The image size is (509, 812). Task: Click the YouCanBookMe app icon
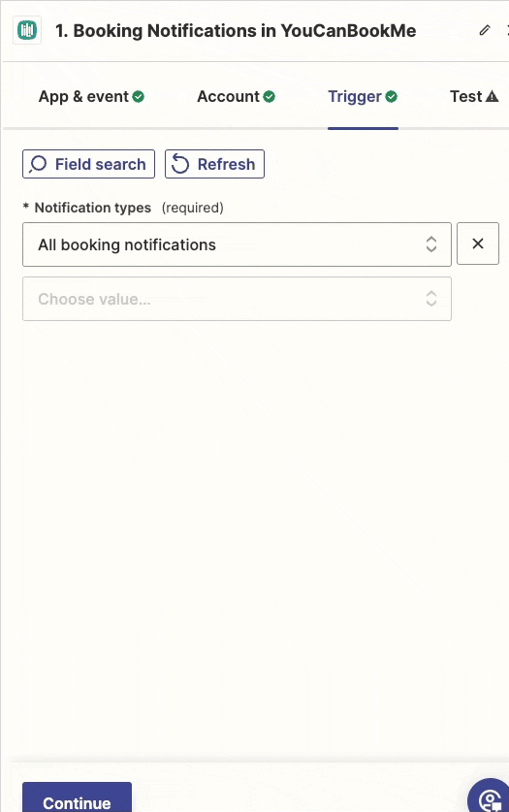pyautogui.click(x=27, y=30)
